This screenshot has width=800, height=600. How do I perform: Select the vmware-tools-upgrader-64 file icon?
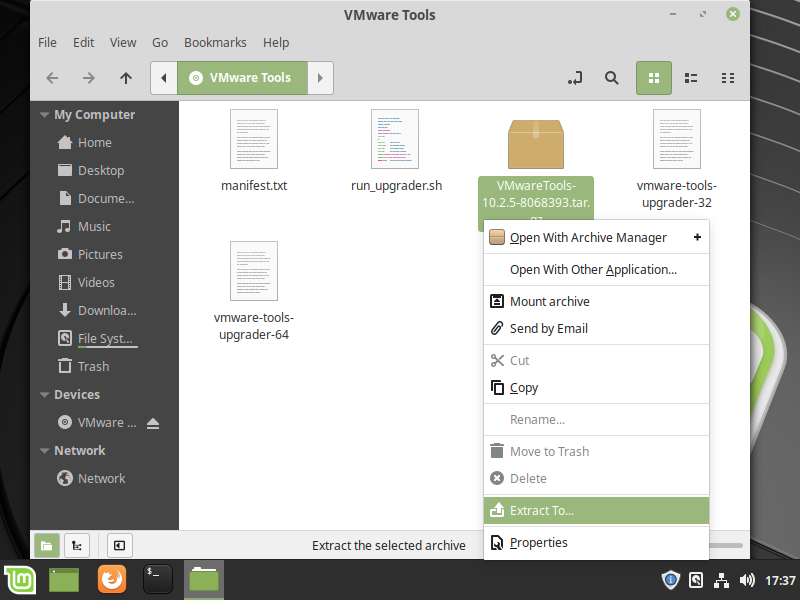(254, 271)
